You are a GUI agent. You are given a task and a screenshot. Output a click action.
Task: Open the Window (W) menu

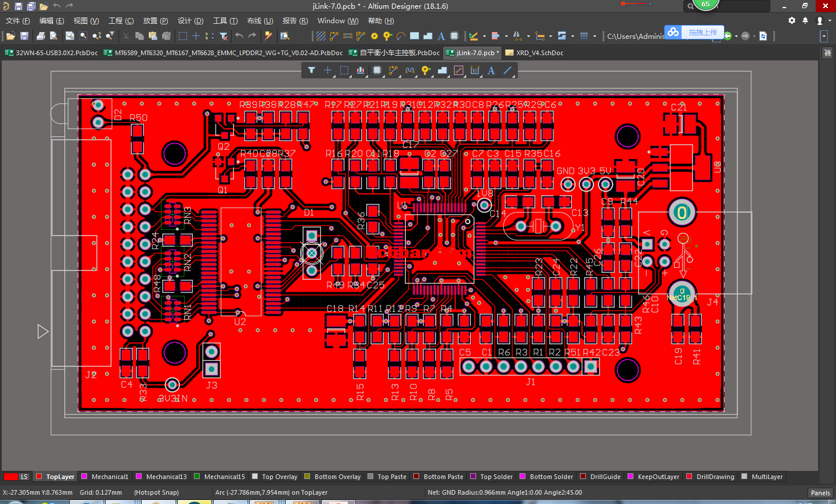tap(338, 21)
